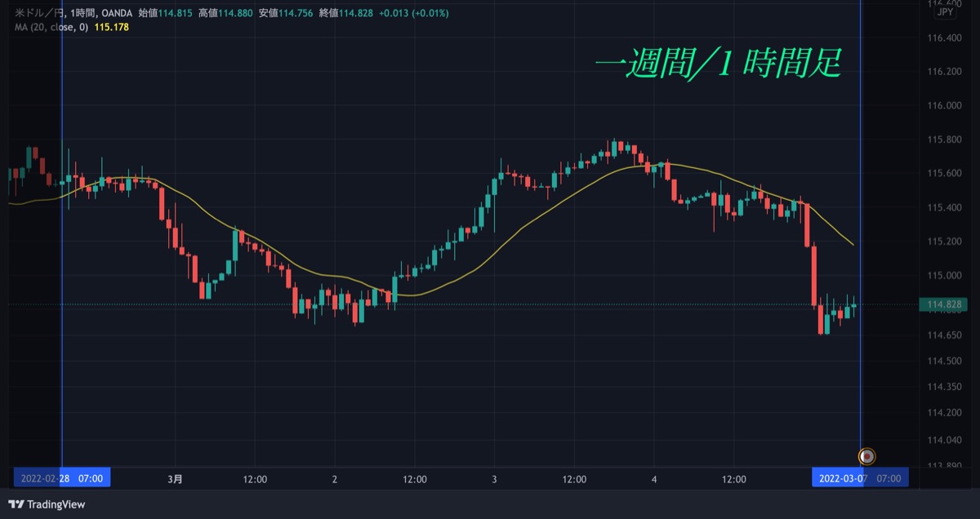
Task: Click the day 3 label on time axis
Action: click(494, 478)
